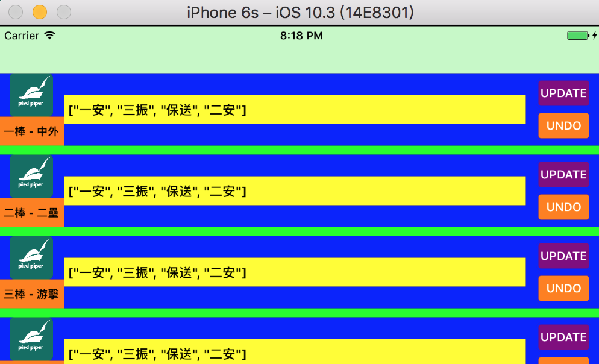Select the orange 二棒 - 二壘 label

click(x=31, y=213)
